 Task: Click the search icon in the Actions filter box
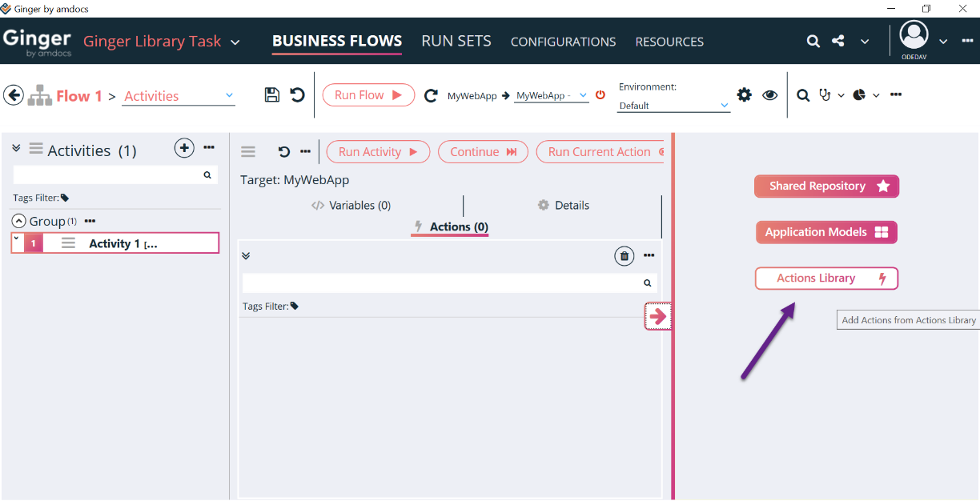click(x=648, y=283)
